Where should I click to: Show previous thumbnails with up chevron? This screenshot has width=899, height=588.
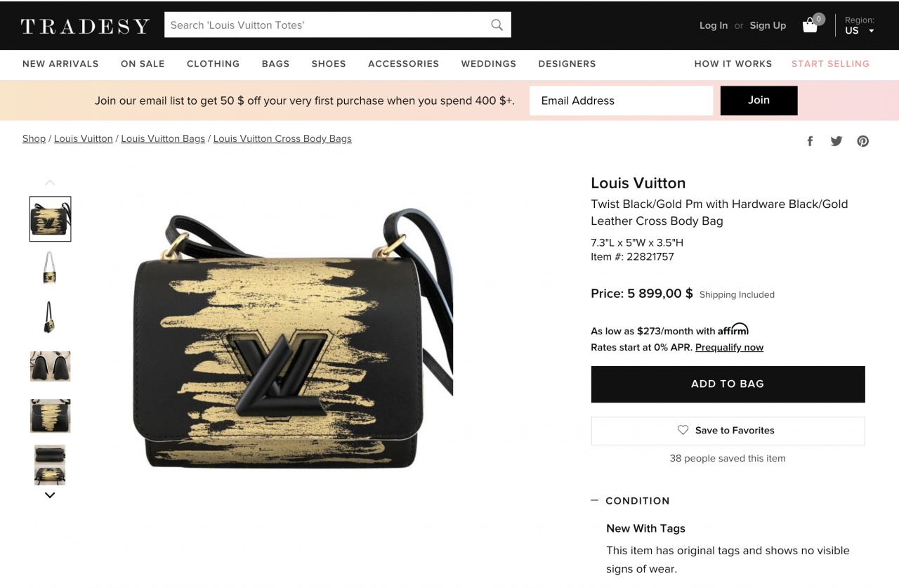click(50, 183)
